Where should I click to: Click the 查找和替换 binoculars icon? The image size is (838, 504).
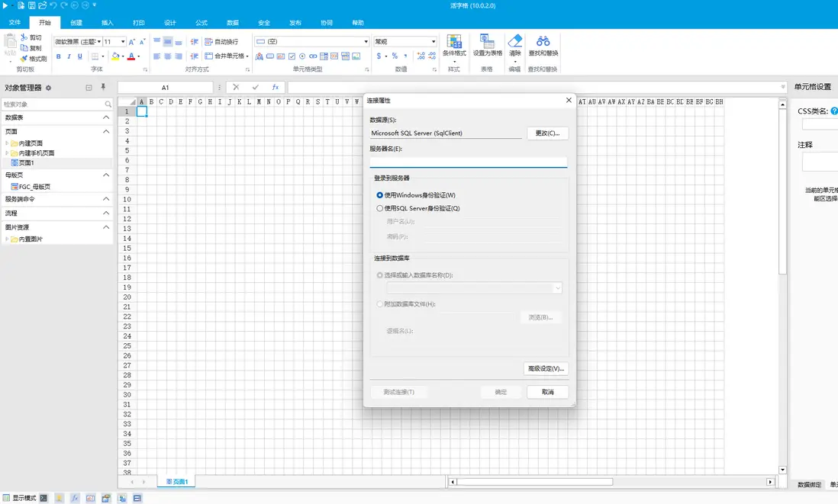[543, 41]
